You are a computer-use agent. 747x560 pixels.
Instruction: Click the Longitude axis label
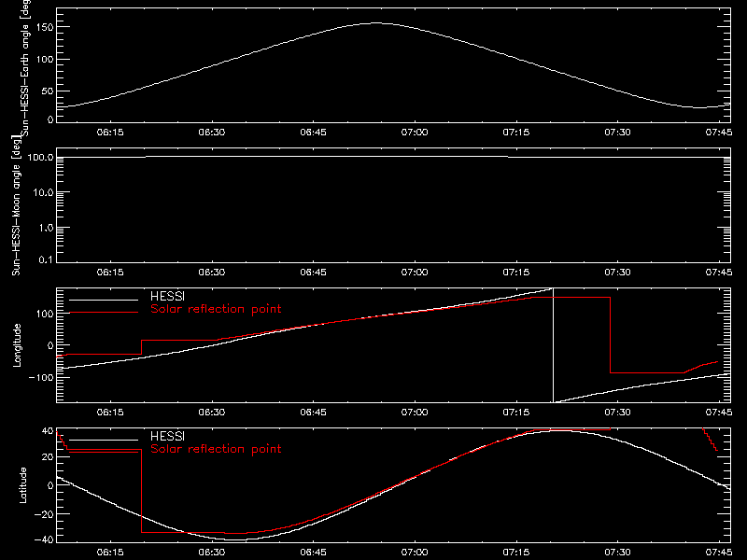click(x=17, y=345)
